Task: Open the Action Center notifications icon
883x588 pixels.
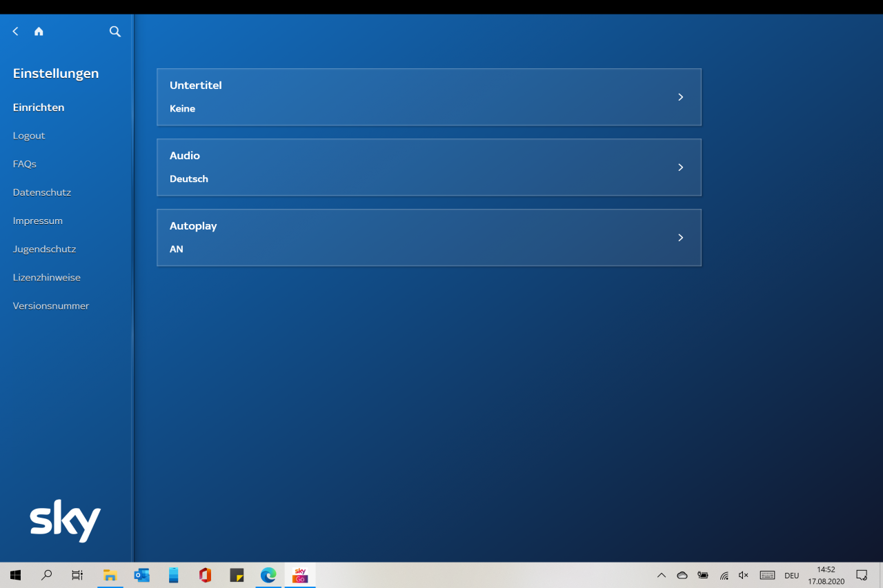Action: (862, 576)
